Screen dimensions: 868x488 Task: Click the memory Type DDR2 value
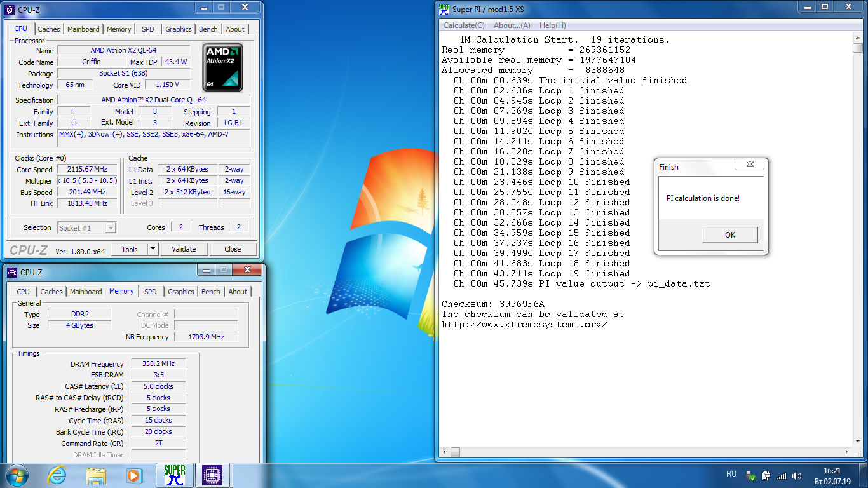79,314
